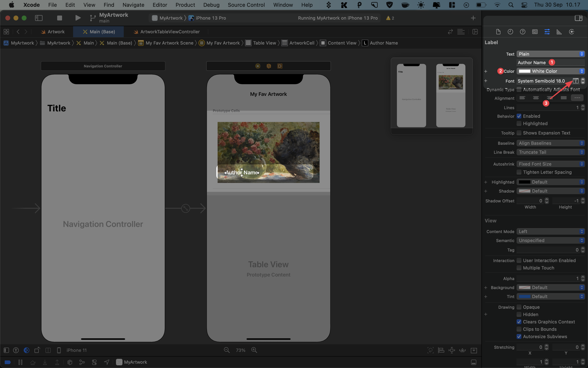Go back in editor history
The width and height of the screenshot is (588, 368).
click(x=18, y=32)
